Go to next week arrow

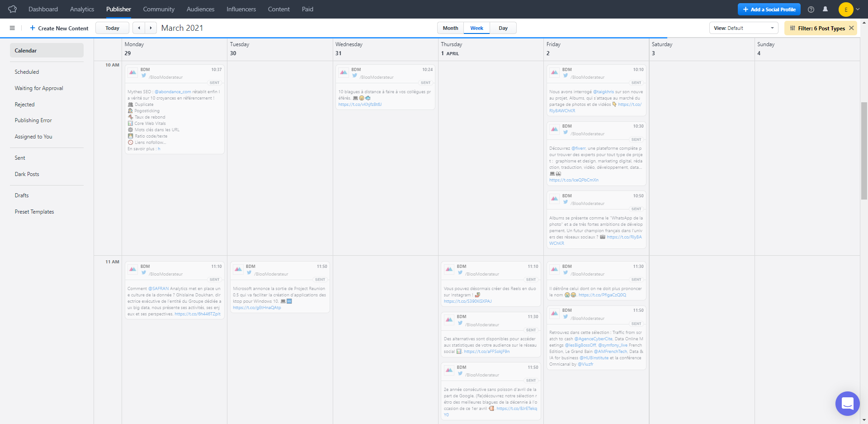[x=151, y=28]
